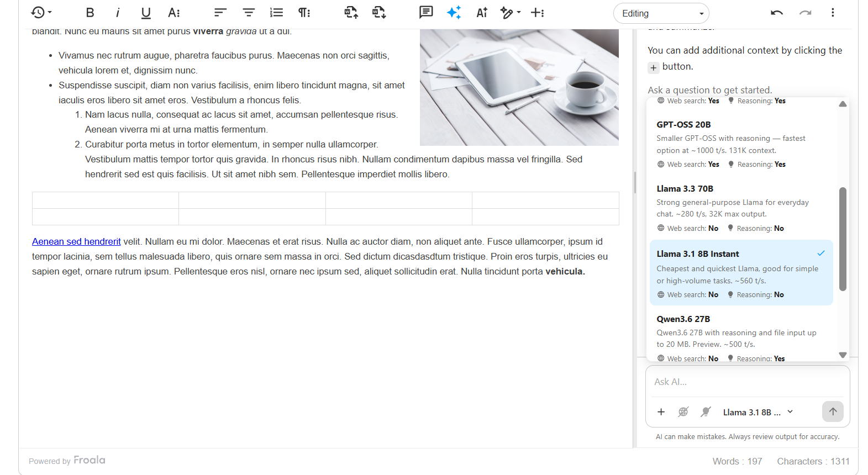Open the three-dot more menu
Image resolution: width=868 pixels, height=475 pixels.
point(833,13)
